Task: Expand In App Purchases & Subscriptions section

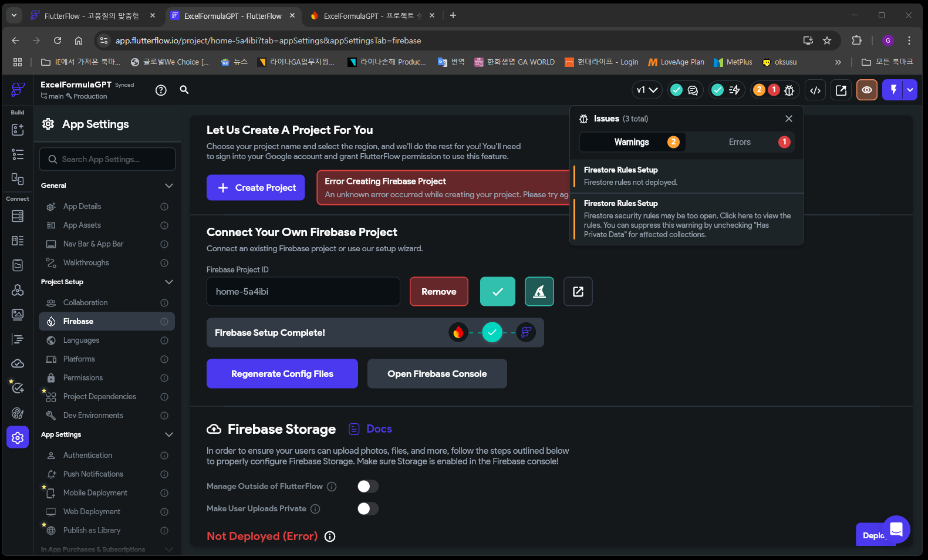Action: coord(169,550)
